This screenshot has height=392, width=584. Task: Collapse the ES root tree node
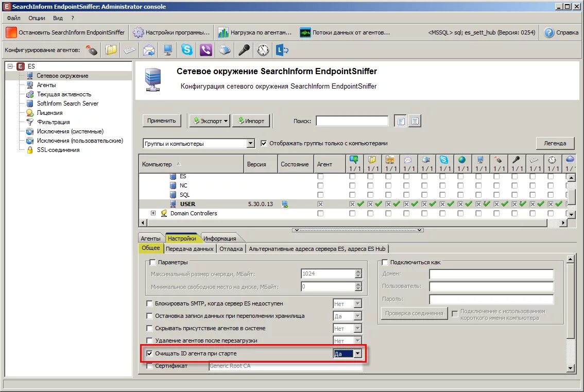point(10,66)
